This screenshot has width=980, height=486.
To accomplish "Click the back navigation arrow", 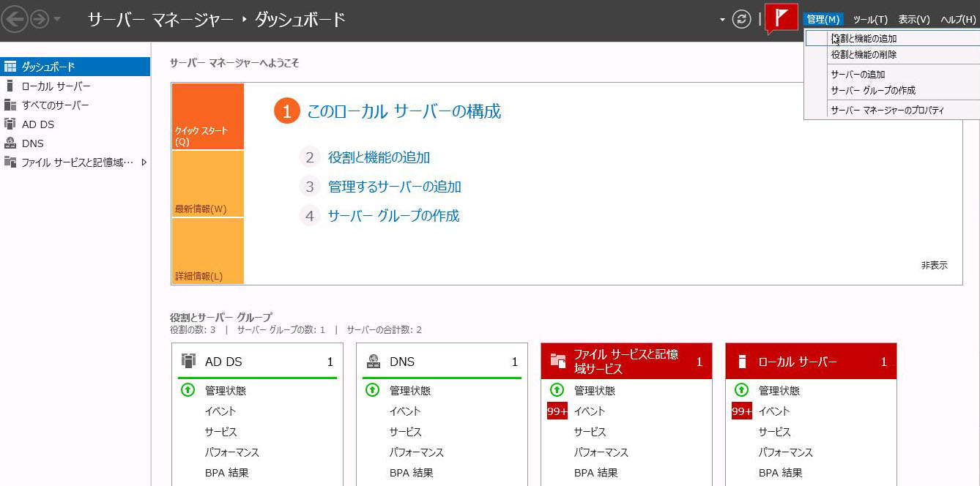I will point(15,20).
